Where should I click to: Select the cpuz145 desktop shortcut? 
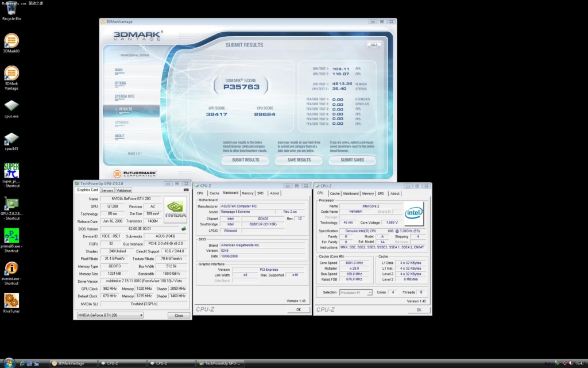[11, 141]
